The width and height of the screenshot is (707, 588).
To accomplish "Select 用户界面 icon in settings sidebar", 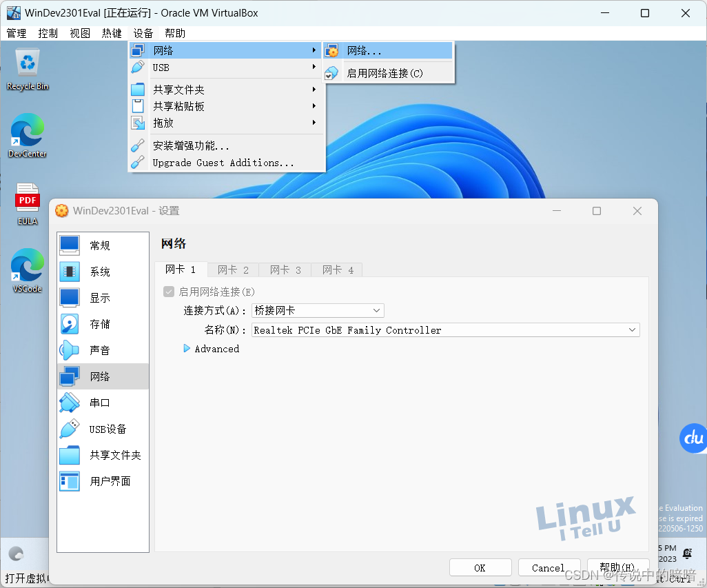I will (x=70, y=481).
